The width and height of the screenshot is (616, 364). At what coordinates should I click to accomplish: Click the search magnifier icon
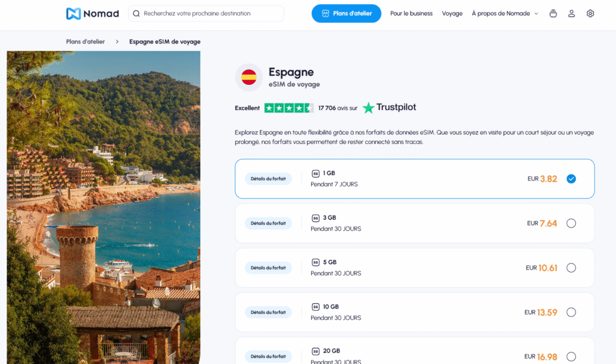coord(137,13)
